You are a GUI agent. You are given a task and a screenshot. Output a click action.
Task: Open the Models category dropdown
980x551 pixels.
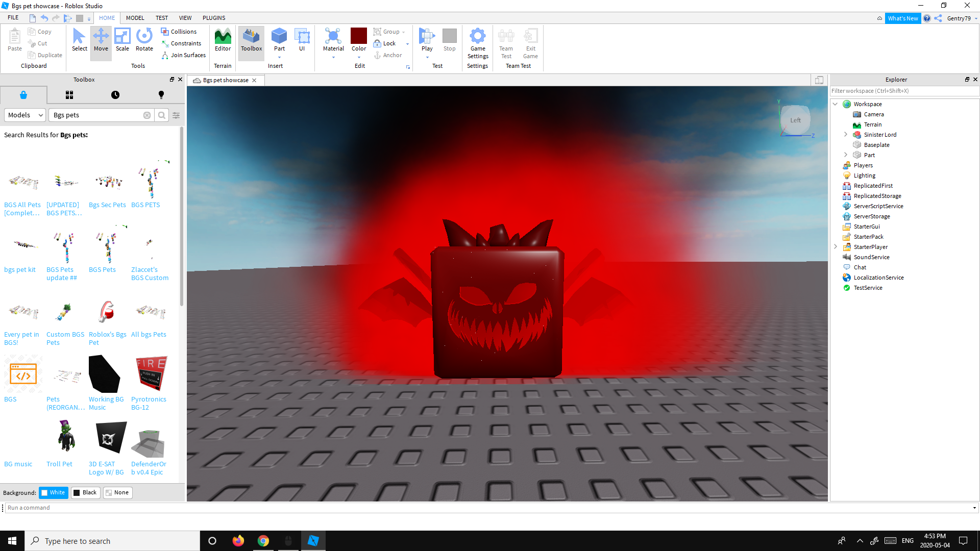(x=25, y=115)
